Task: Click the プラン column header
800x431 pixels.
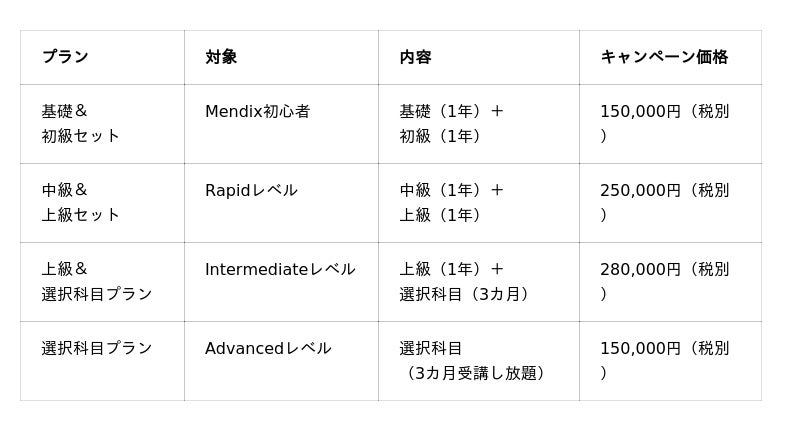Action: coord(103,57)
